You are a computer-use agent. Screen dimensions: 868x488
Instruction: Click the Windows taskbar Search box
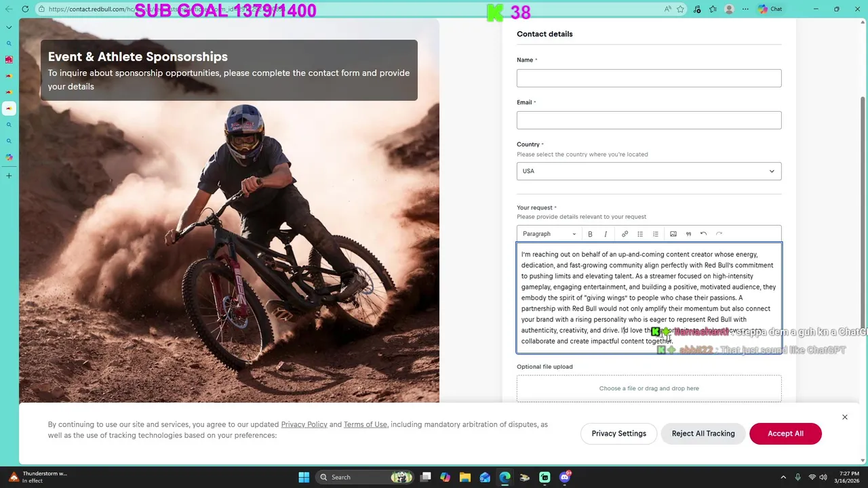pos(366,477)
